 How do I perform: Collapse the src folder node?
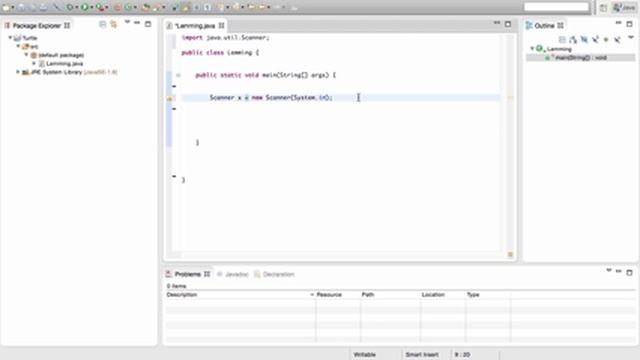(x=18, y=46)
